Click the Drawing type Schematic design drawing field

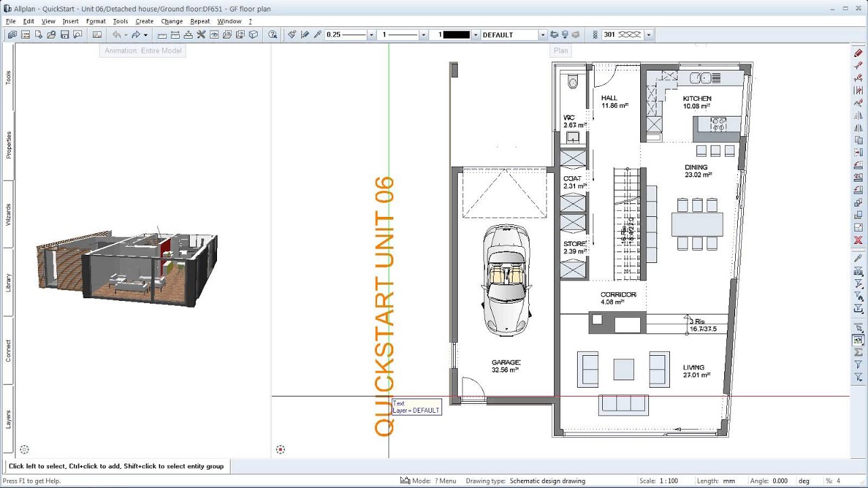pos(547,481)
